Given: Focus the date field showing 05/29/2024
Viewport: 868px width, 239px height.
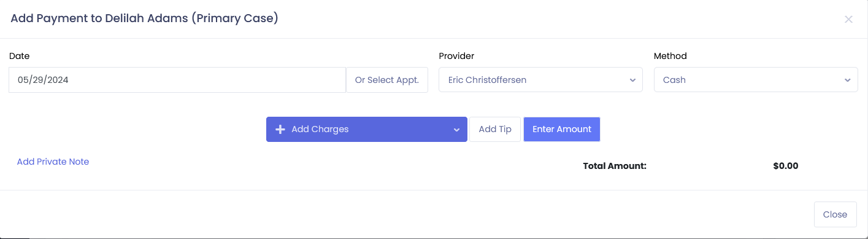Looking at the screenshot, I should (177, 80).
